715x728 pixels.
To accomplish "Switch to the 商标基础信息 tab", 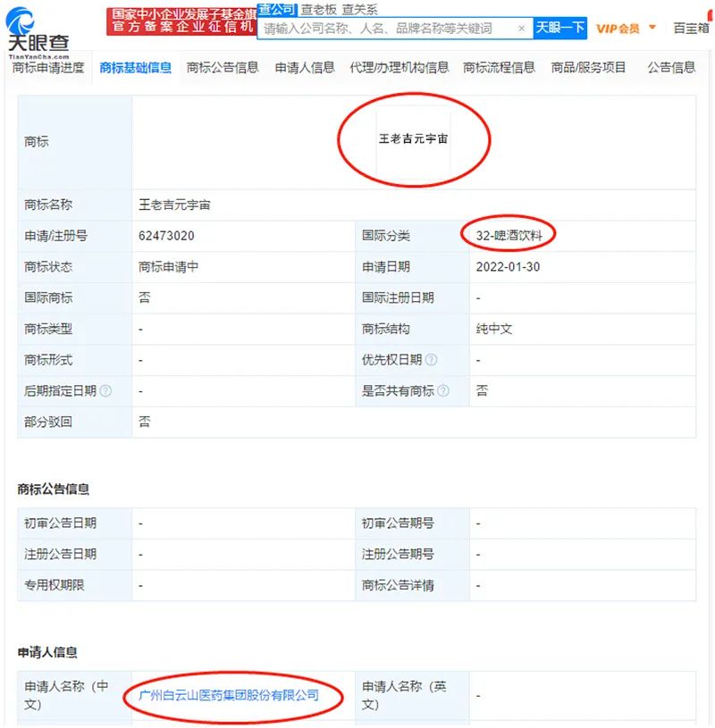I will coord(136,68).
